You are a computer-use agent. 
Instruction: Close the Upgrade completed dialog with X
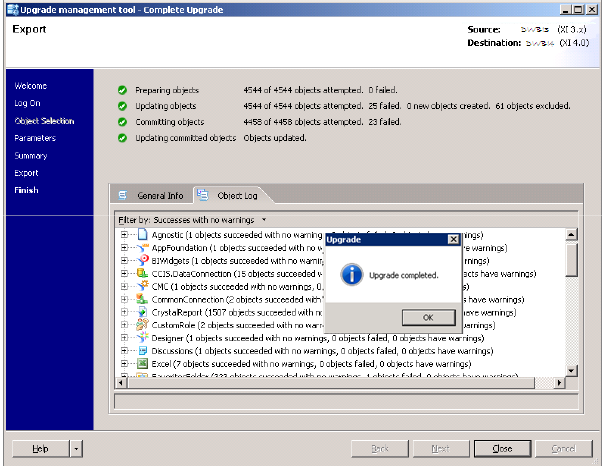pyautogui.click(x=453, y=240)
